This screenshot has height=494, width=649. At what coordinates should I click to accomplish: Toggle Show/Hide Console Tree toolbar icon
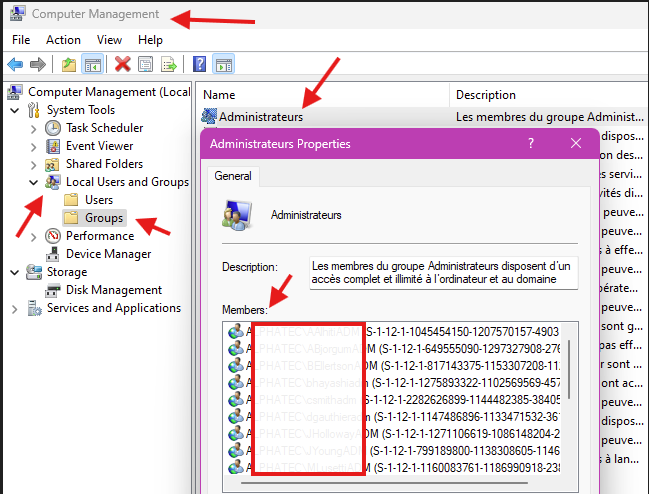pos(92,65)
